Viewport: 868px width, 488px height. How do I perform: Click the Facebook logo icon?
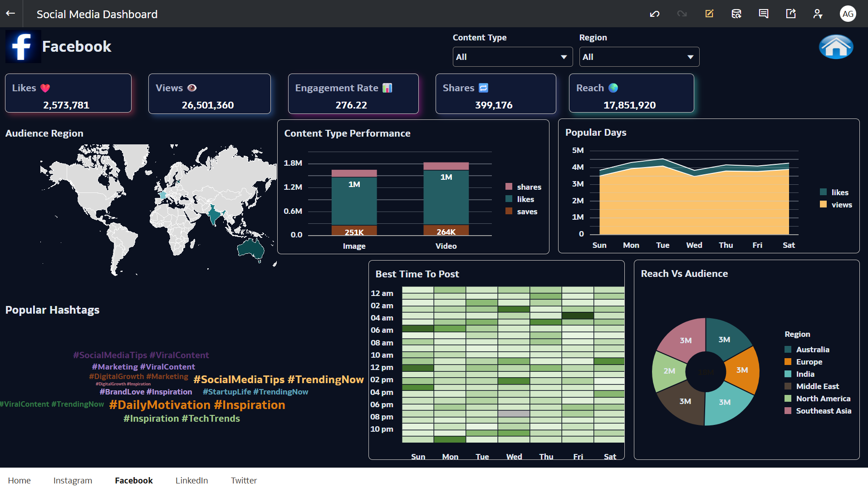point(23,46)
